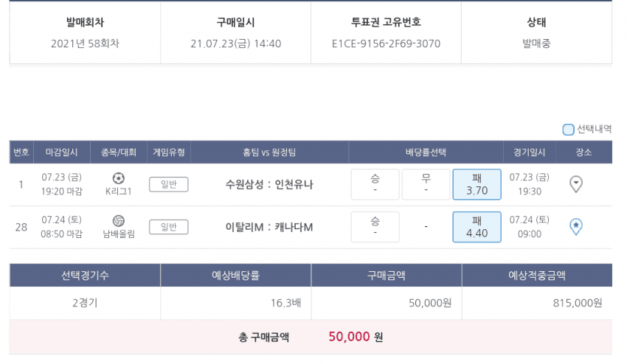Deselect 패 3.70 odds for match 1
Image resolution: width=627 pixels, height=364 pixels.
click(x=477, y=184)
